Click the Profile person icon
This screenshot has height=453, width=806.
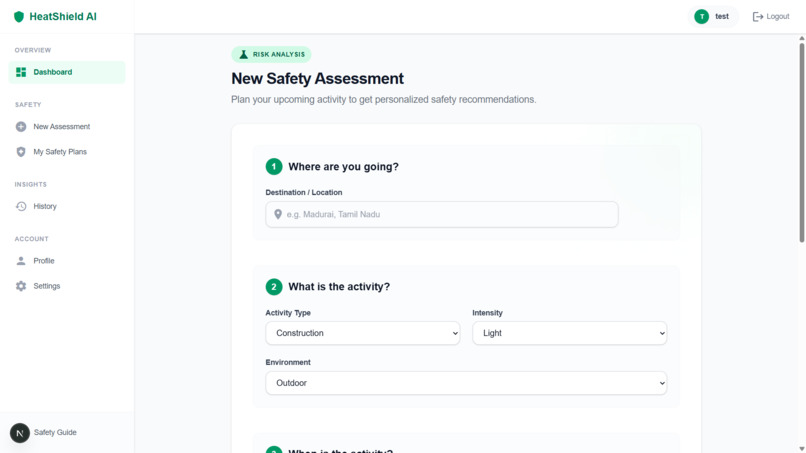[21, 261]
